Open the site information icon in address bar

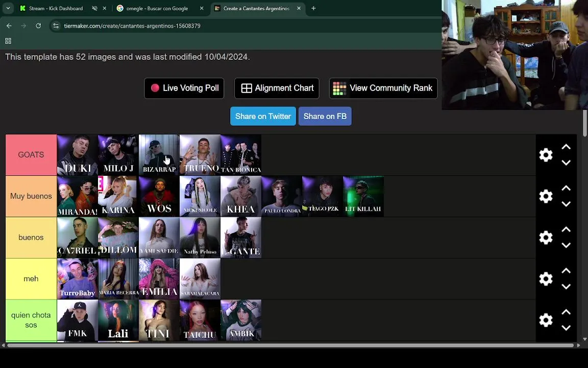pyautogui.click(x=56, y=26)
